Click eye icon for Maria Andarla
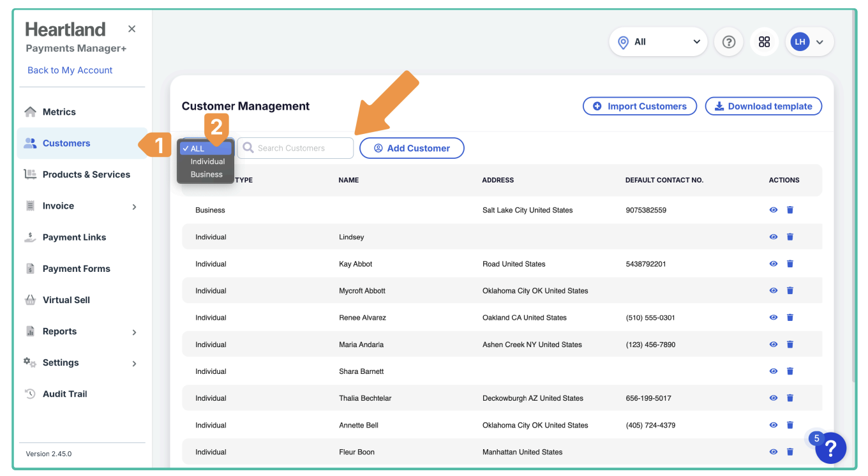The width and height of the screenshot is (868, 476). pos(773,345)
